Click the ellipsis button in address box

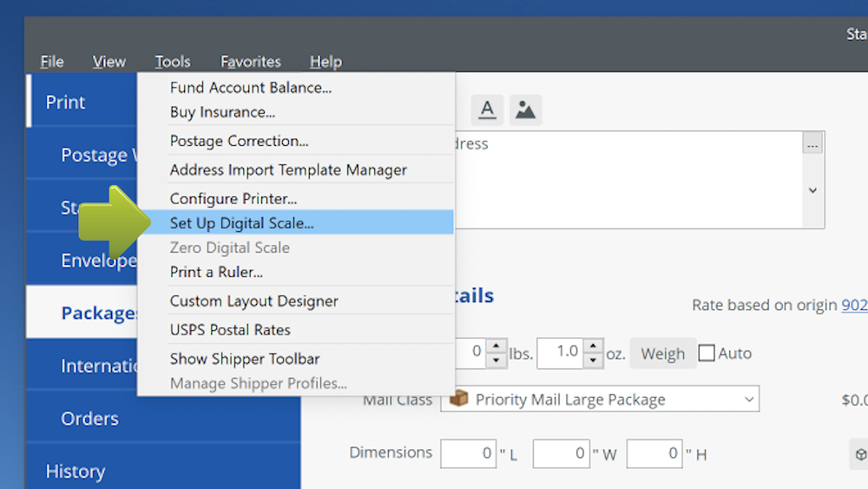[x=812, y=145]
